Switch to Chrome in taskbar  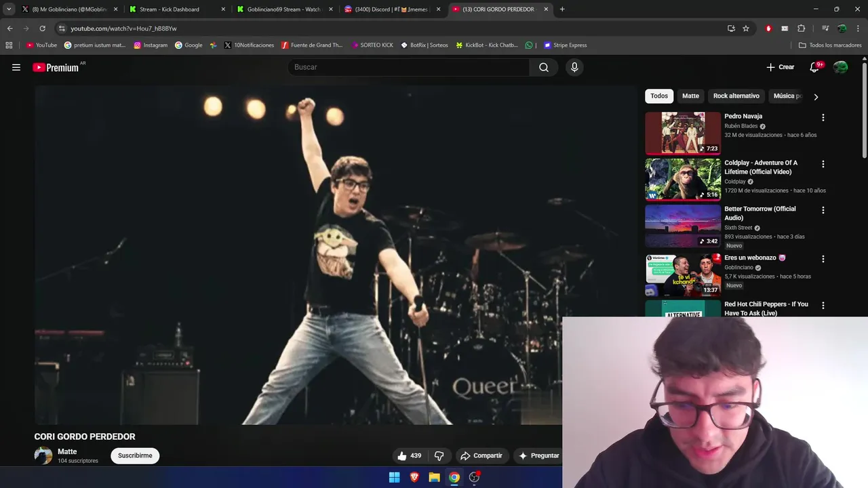[x=454, y=477]
